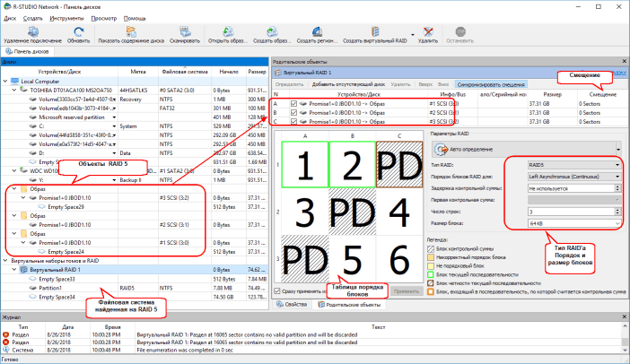Click the Файловая система column header
This screenshot has height=364, width=630.
185,72
